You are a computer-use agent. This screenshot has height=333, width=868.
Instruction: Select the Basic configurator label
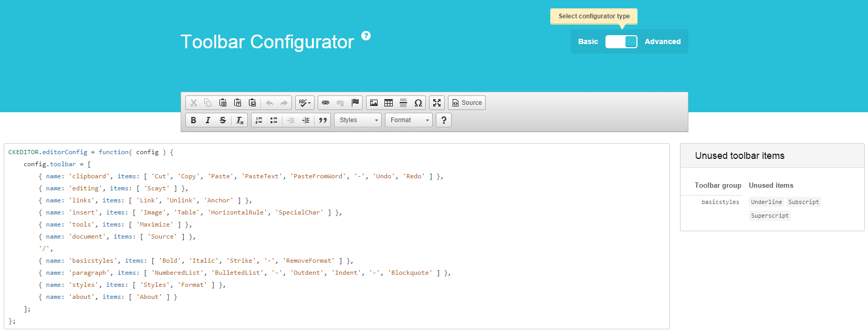point(588,41)
